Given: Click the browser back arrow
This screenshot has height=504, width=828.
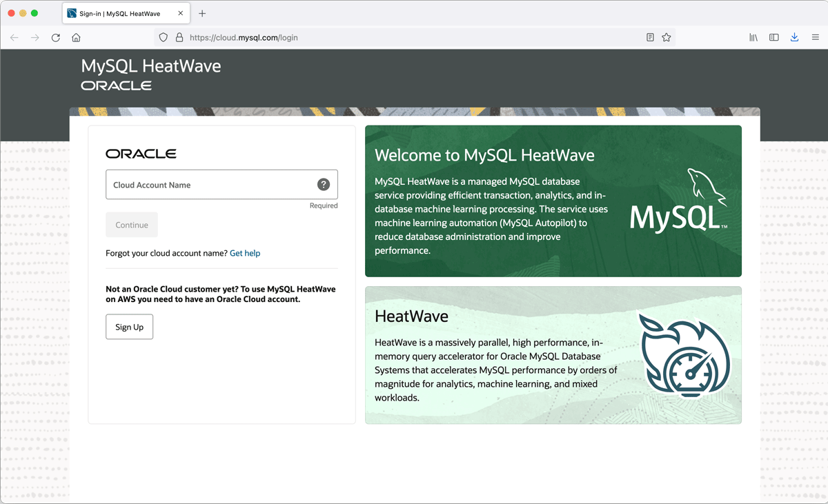Looking at the screenshot, I should pos(14,37).
